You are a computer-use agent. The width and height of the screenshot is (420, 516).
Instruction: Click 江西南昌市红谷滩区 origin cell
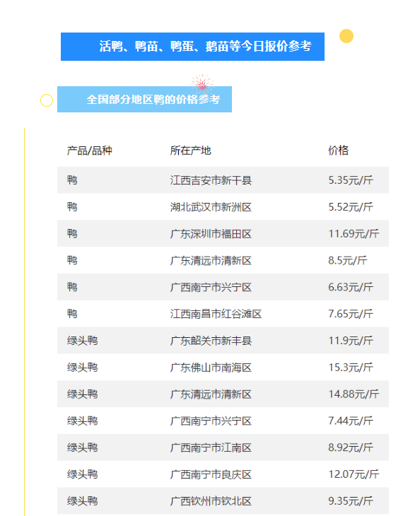[216, 314]
